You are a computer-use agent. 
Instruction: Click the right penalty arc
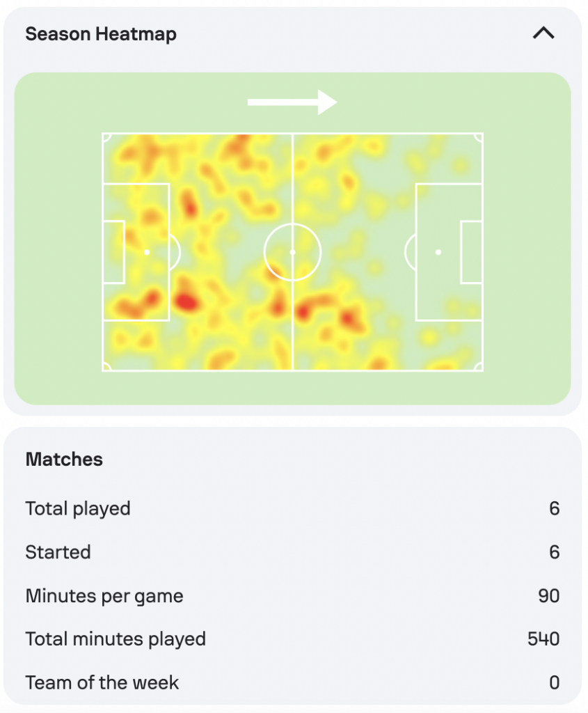click(410, 252)
